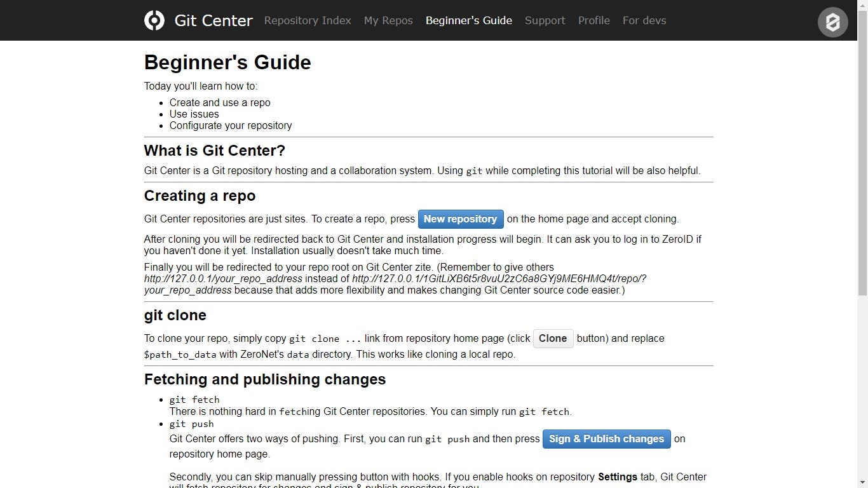Open the ZeroNet menu via corner badge icon
Image resolution: width=868 pixels, height=488 pixels.
click(832, 22)
